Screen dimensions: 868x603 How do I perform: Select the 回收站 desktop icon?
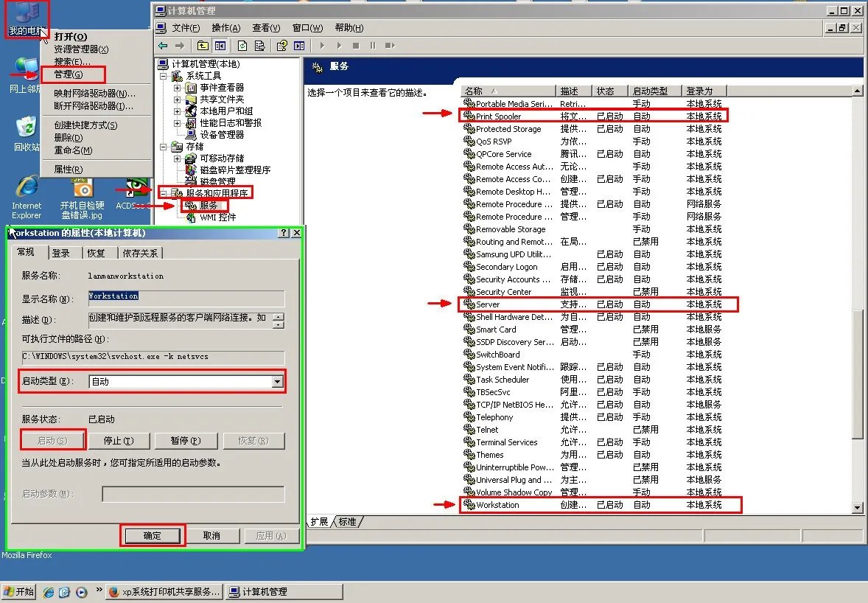click(27, 131)
